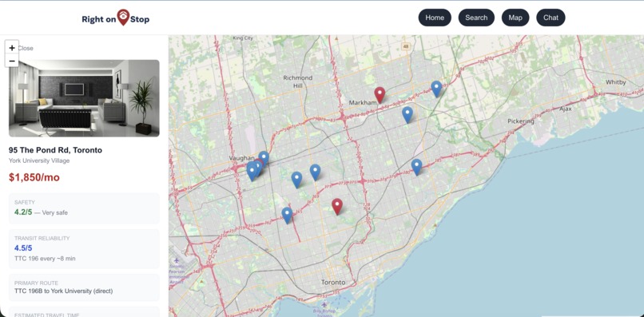
Task: Click the Richmond Hill map label
Action: point(298,81)
